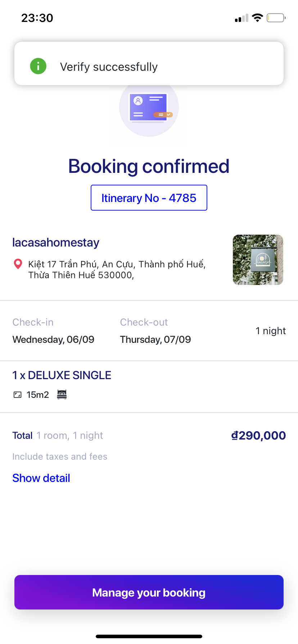Dismiss the Verify successfully notification
The image size is (298, 644).
(x=149, y=64)
